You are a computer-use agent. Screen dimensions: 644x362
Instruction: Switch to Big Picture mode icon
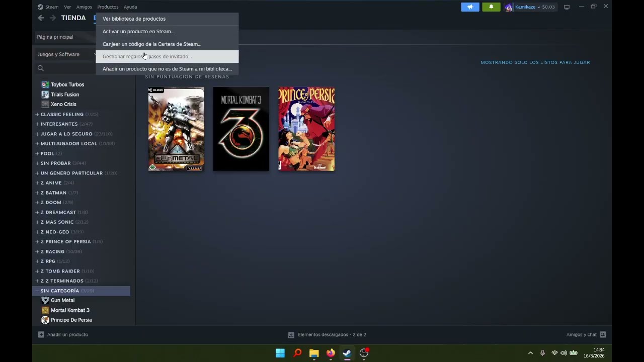tap(567, 7)
